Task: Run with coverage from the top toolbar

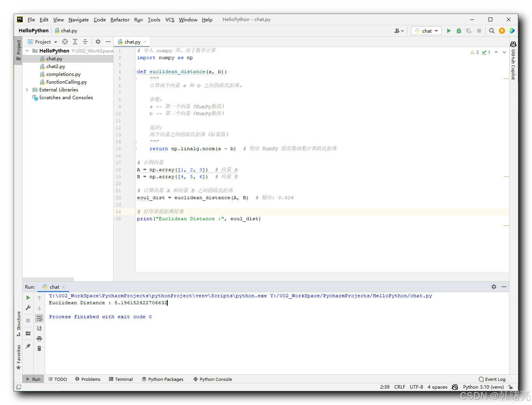Action: coord(469,31)
